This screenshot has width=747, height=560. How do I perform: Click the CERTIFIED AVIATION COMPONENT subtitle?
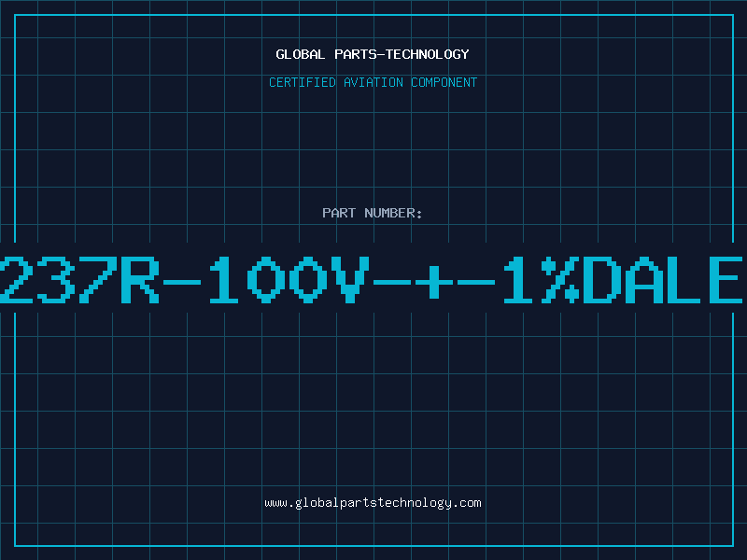click(373, 82)
